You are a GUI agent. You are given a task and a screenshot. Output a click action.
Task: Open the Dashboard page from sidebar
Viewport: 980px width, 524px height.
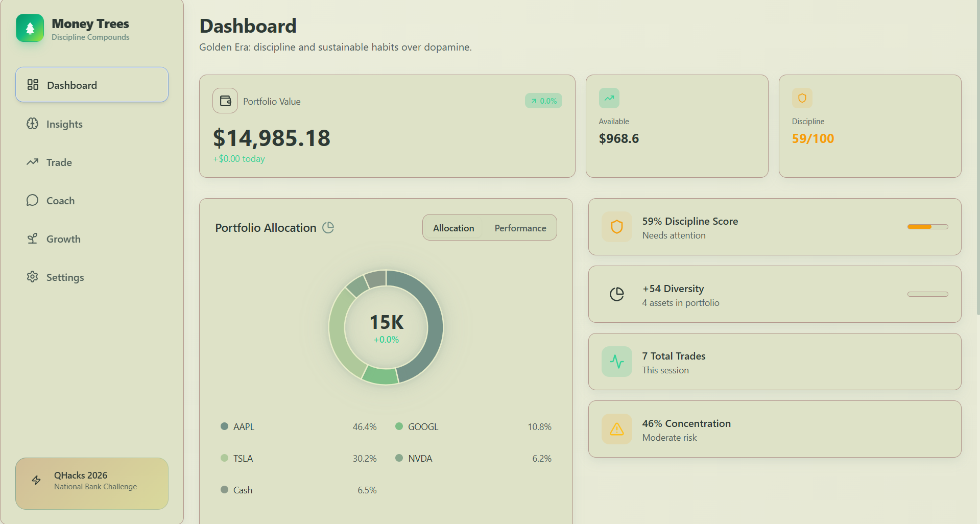pyautogui.click(x=92, y=85)
